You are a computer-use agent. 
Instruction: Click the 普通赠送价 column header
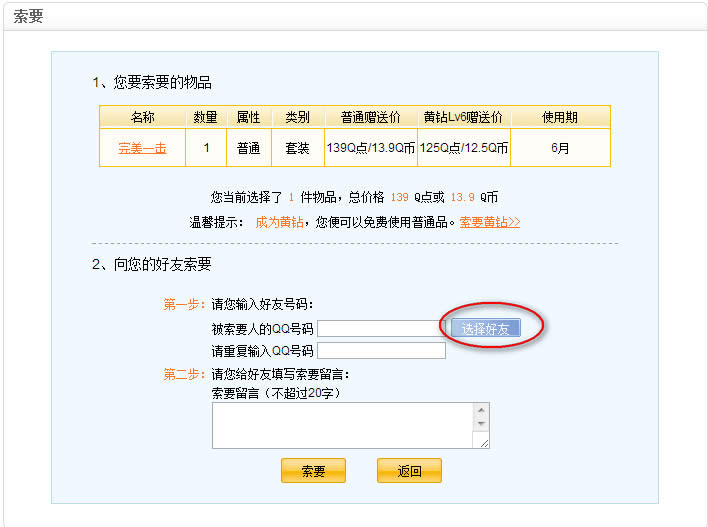(x=370, y=117)
